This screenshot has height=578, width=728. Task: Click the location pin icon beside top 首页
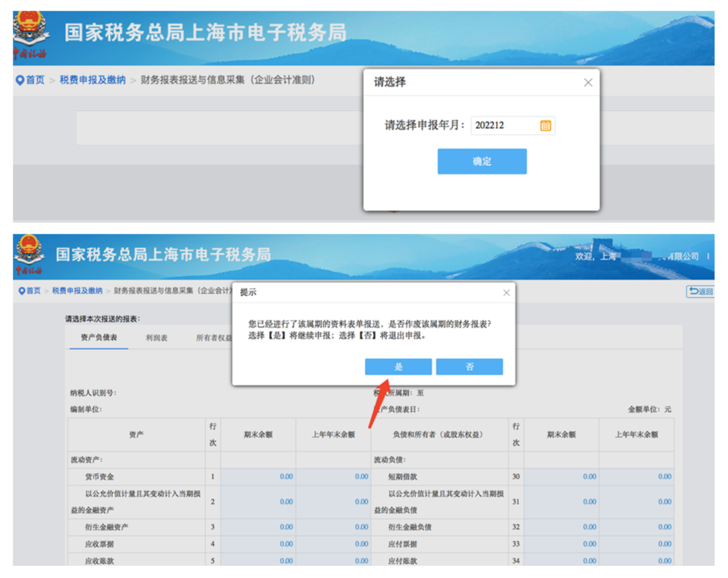coord(19,80)
